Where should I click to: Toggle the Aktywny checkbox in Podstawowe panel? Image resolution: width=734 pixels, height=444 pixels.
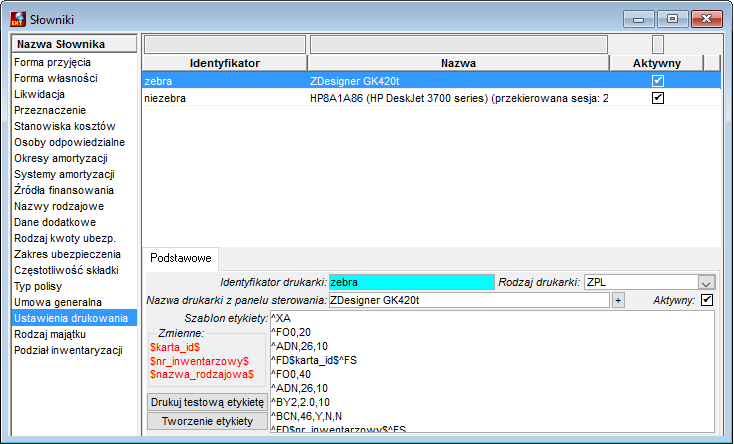(x=707, y=300)
